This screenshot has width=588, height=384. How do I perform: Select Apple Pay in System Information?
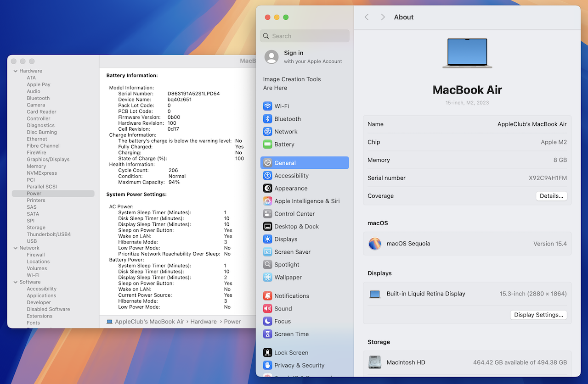(39, 85)
